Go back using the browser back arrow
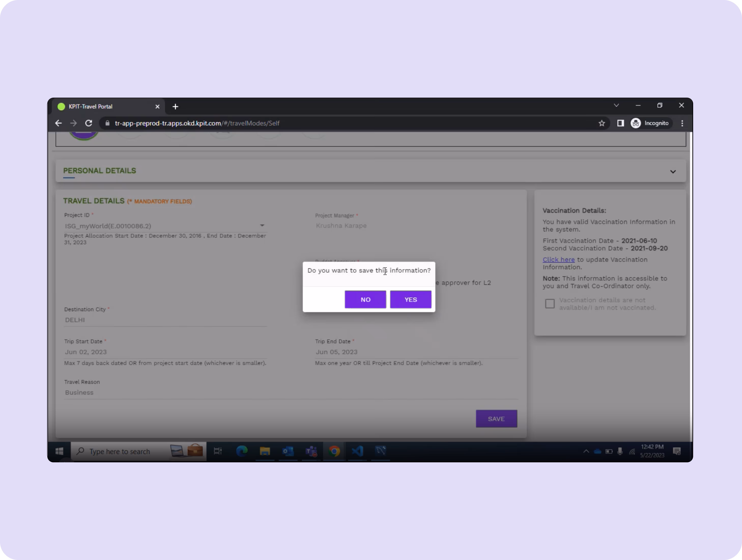This screenshot has width=742, height=560. pyautogui.click(x=58, y=123)
